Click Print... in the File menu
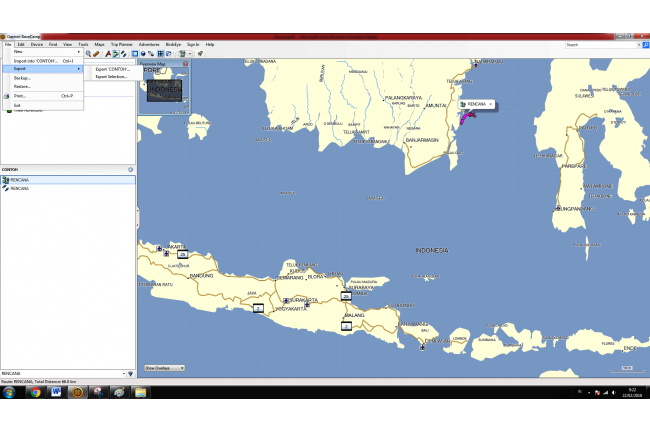The width and height of the screenshot is (650, 433). point(20,96)
